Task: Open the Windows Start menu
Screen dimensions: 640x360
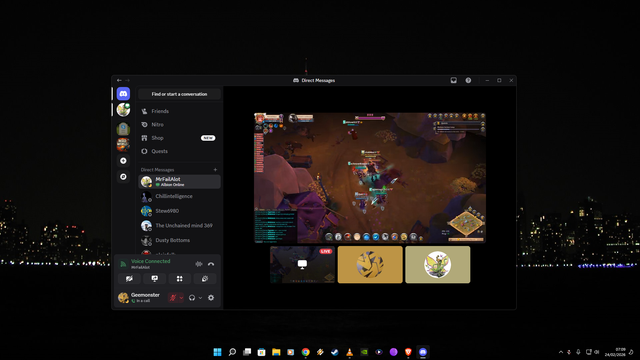Action: coord(218,352)
